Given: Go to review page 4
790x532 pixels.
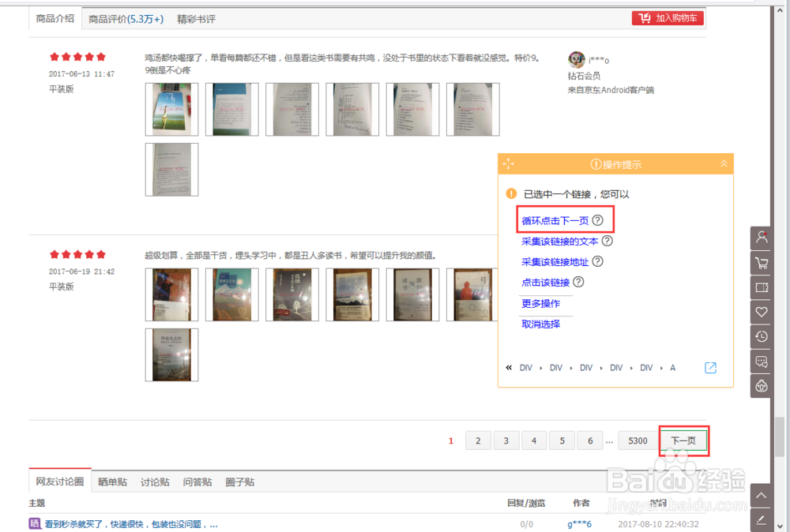Looking at the screenshot, I should tap(534, 441).
